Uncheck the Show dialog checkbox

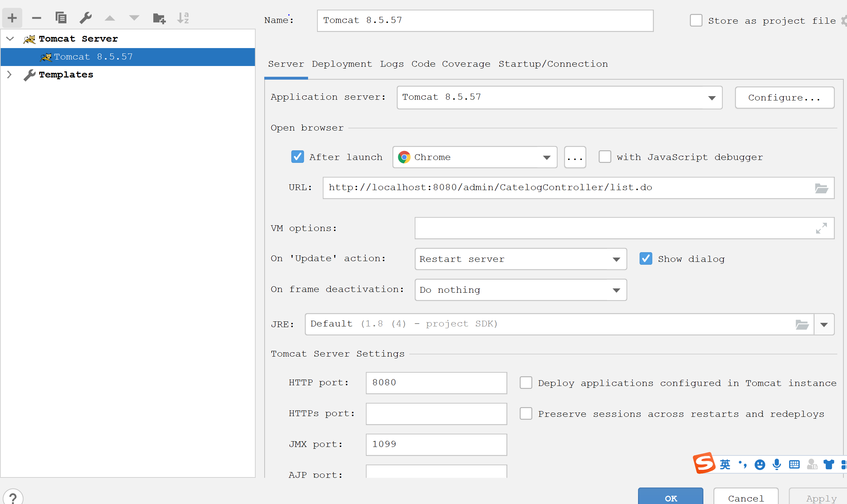click(x=646, y=259)
